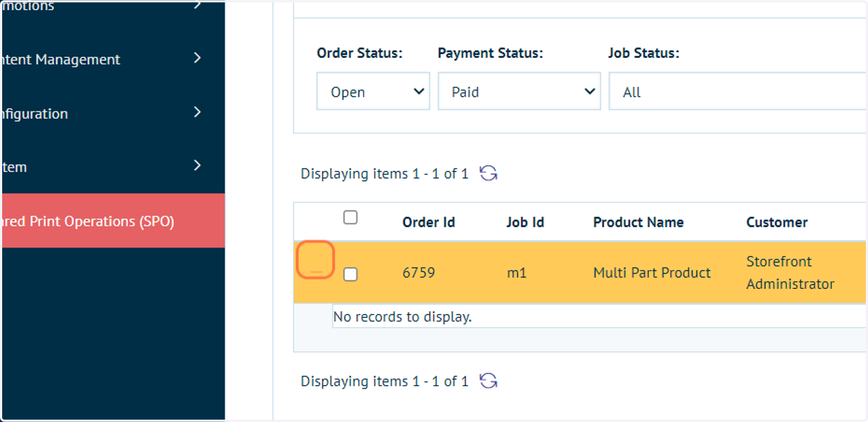Screen dimensions: 868x422
Task: Refresh the list using bottom refresh icon
Action: click(x=489, y=381)
